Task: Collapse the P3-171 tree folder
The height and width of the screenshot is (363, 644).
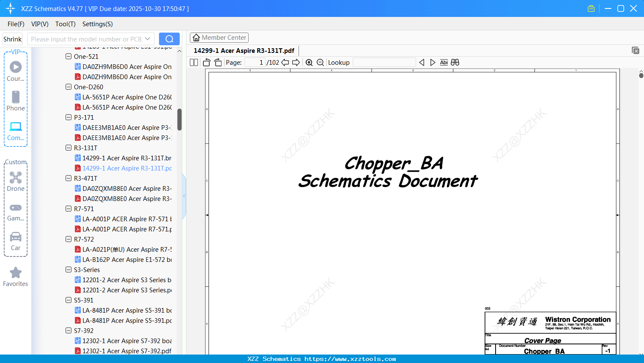Action: pyautogui.click(x=69, y=117)
